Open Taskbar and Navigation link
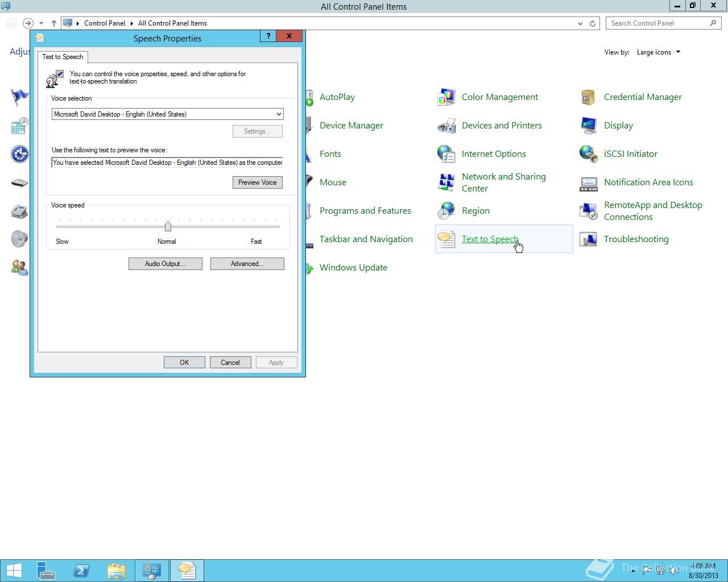 [x=366, y=239]
